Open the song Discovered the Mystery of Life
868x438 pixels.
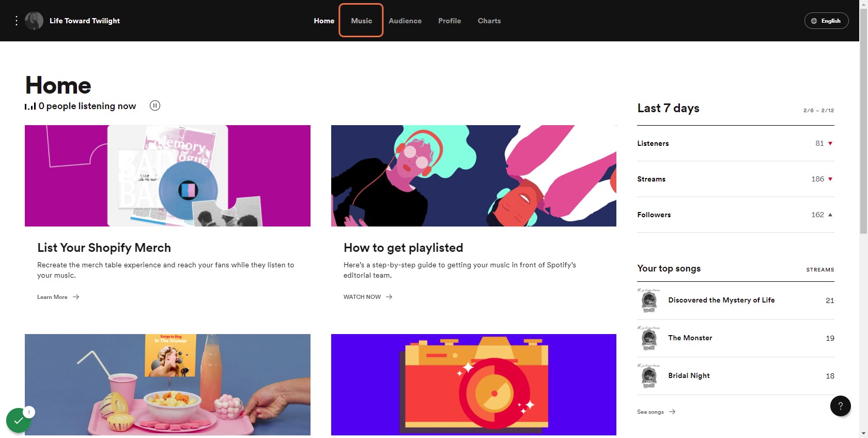tap(721, 300)
